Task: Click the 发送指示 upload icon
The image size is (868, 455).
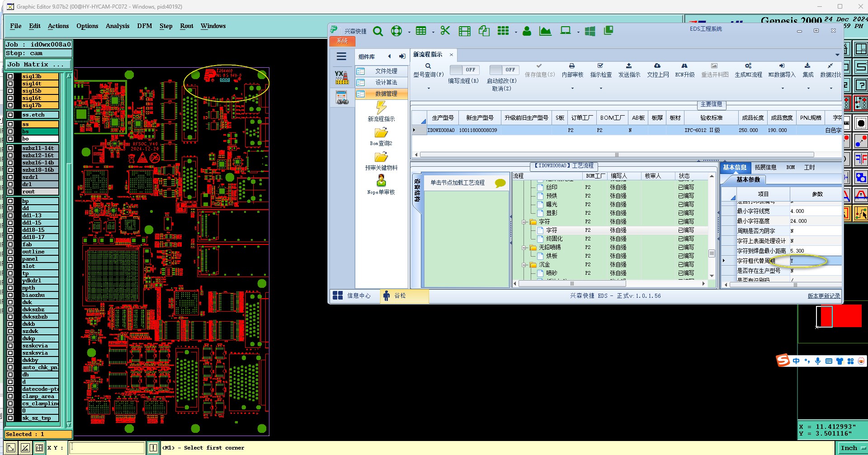Action: [629, 66]
